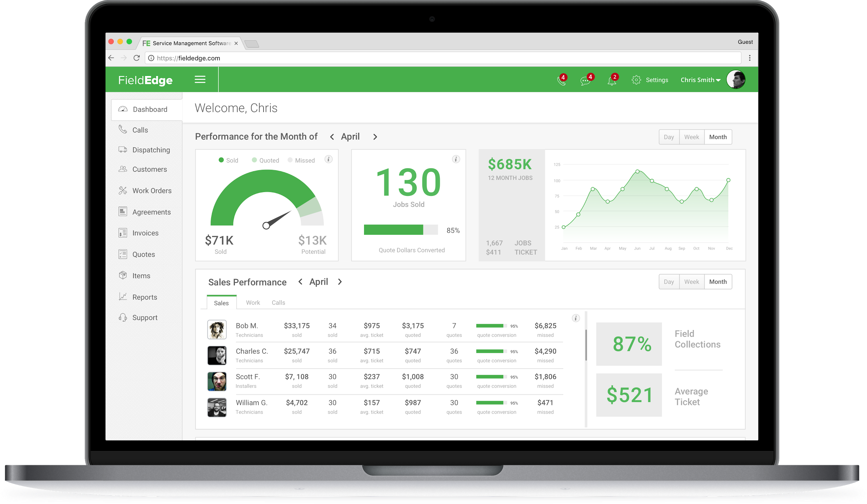The image size is (867, 504).
Task: Click browser forward arrow
Action: click(x=124, y=58)
